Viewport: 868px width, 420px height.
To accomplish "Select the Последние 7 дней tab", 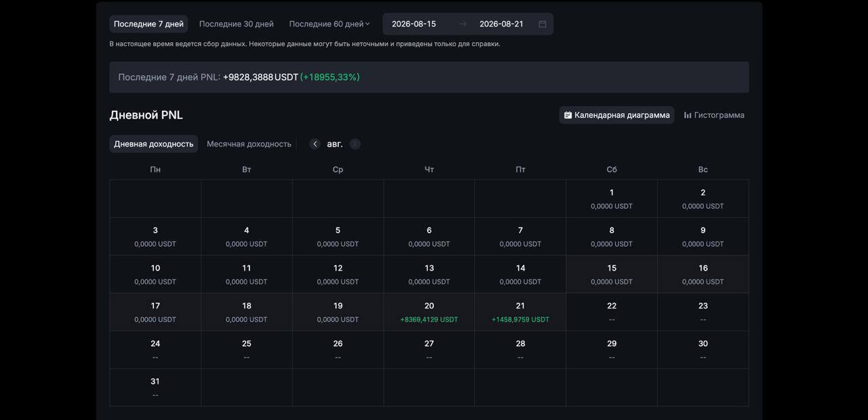I will click(x=149, y=24).
